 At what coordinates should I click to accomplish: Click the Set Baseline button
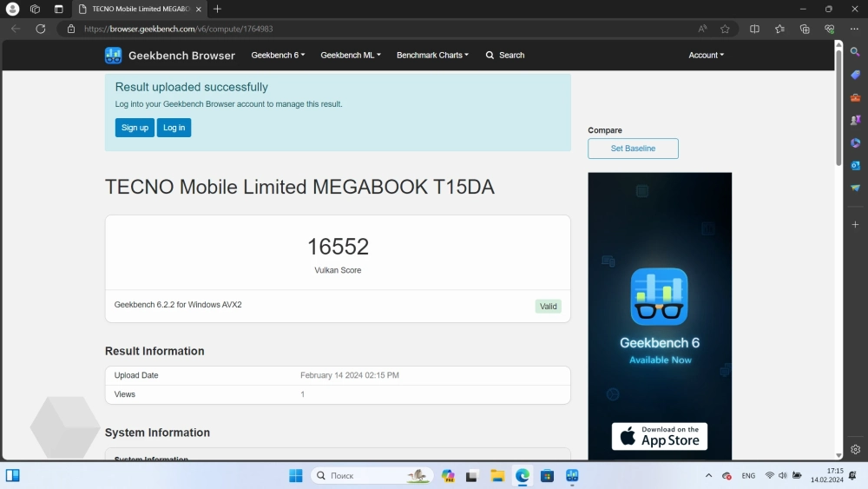tap(633, 149)
